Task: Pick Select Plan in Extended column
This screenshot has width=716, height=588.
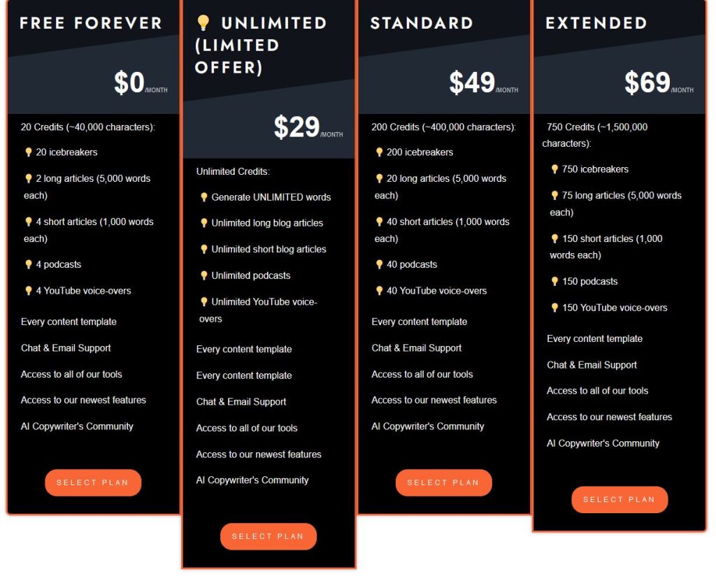Action: tap(620, 499)
